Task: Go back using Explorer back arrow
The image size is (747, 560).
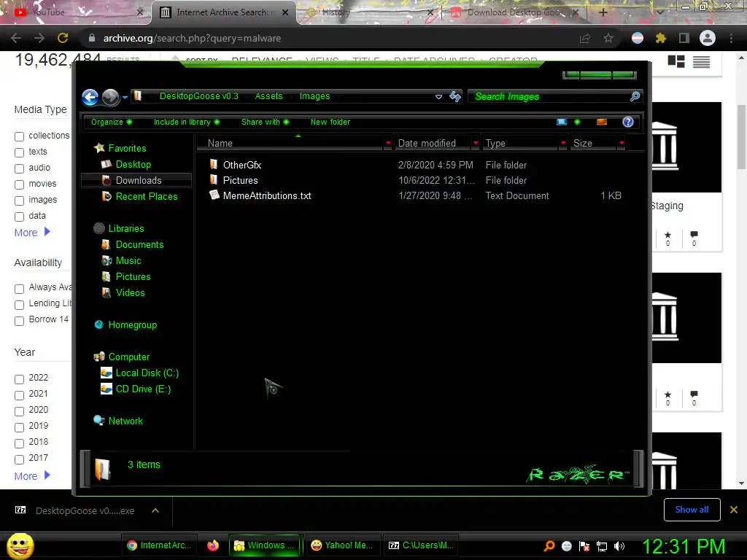Action: pyautogui.click(x=90, y=97)
